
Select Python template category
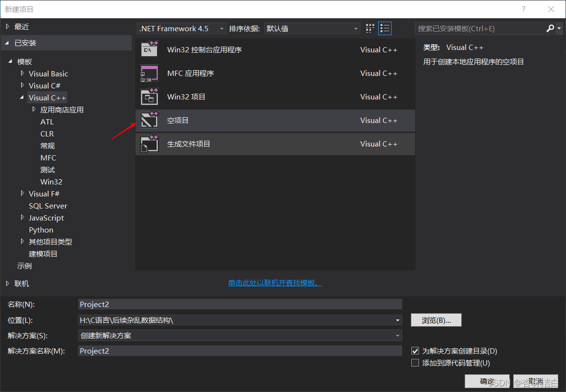[41, 230]
